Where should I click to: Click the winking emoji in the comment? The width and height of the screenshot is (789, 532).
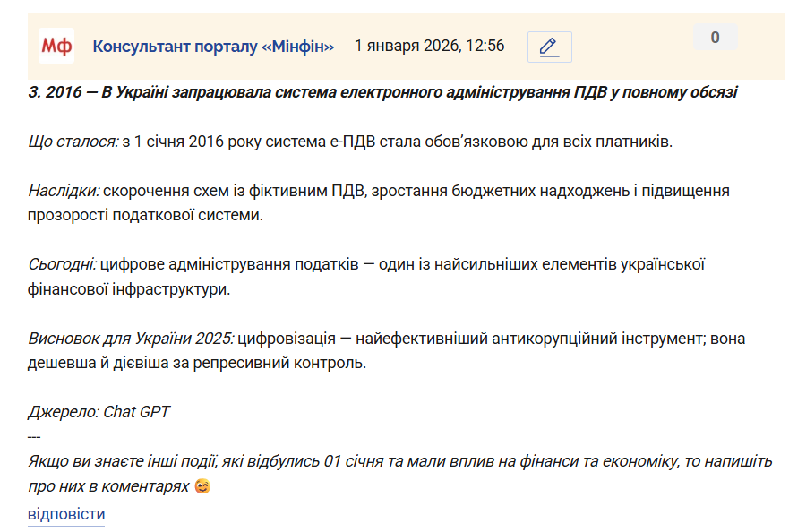tap(202, 486)
